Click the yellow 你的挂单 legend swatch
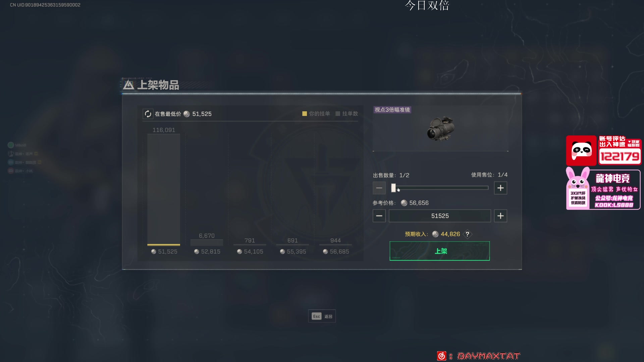644x362 pixels. click(x=305, y=114)
